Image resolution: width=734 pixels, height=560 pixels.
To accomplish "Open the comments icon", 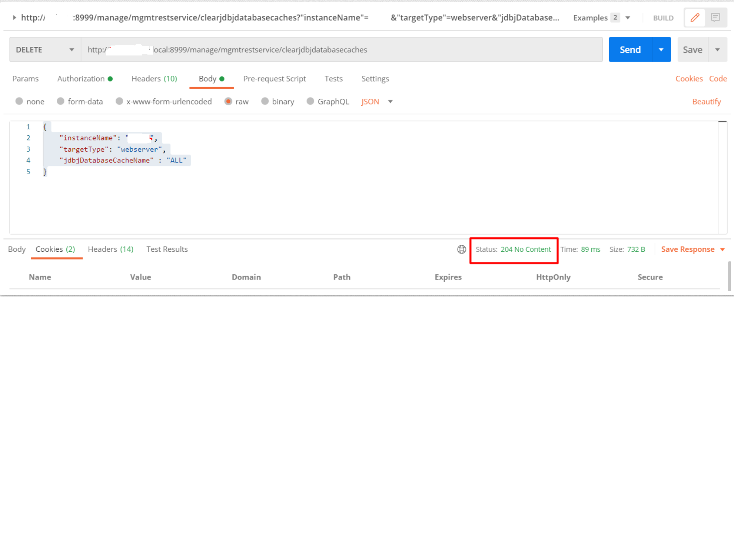I will tap(716, 18).
